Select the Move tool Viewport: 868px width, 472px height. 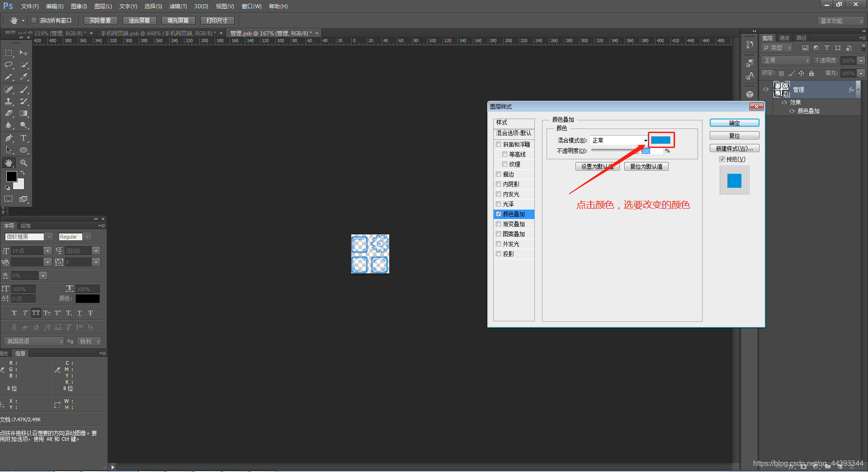24,53
